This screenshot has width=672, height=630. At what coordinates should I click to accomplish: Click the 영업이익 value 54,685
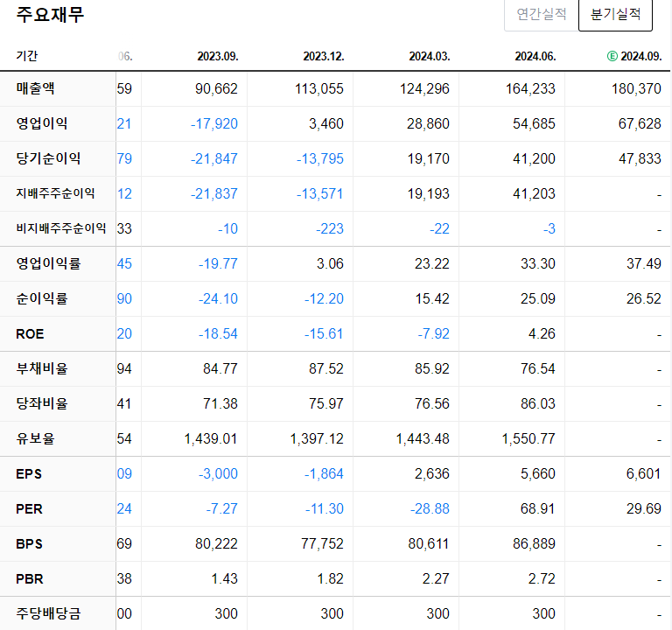pos(534,124)
